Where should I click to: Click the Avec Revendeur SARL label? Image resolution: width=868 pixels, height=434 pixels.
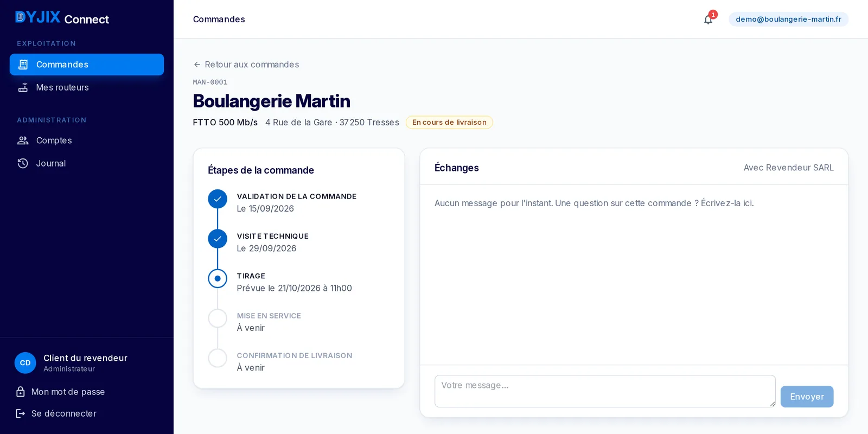(788, 168)
